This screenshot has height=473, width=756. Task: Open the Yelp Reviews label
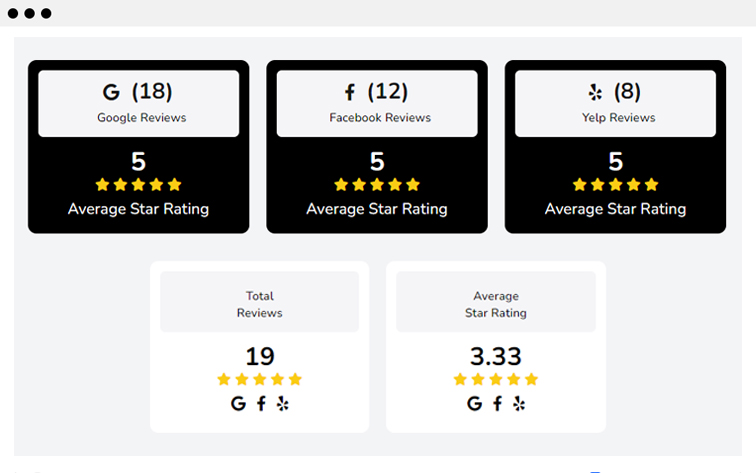tap(618, 118)
